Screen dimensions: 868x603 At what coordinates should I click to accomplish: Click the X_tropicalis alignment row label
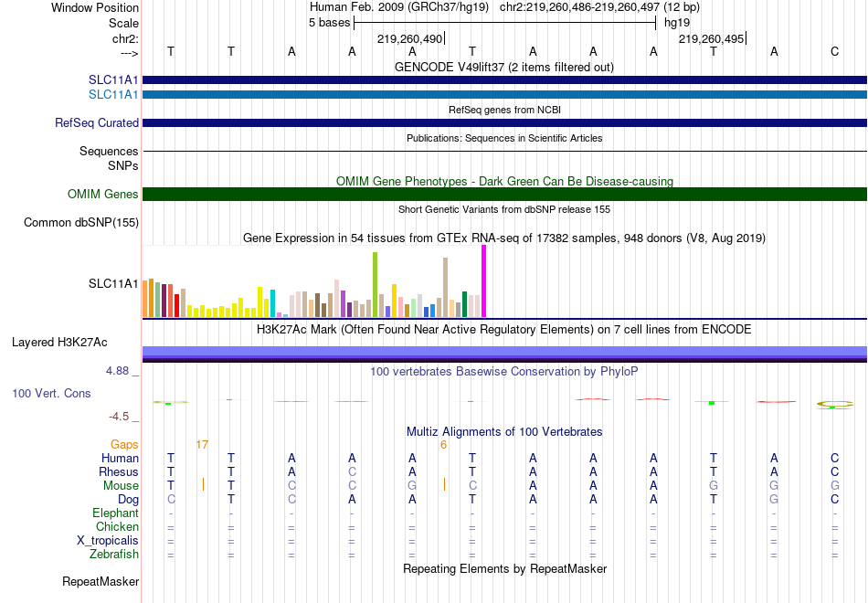(108, 541)
